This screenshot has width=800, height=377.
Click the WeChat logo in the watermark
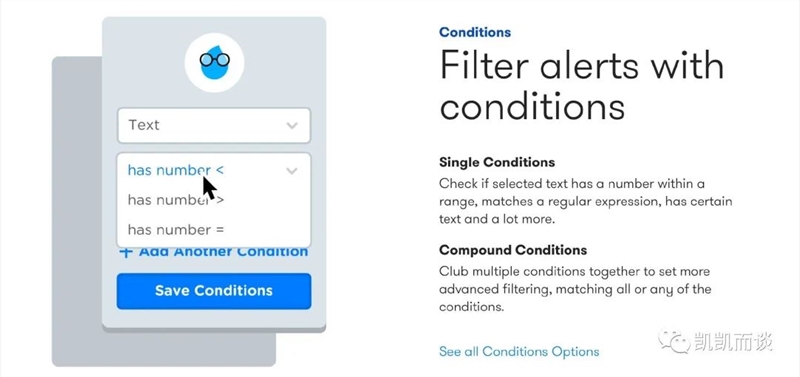tap(673, 341)
